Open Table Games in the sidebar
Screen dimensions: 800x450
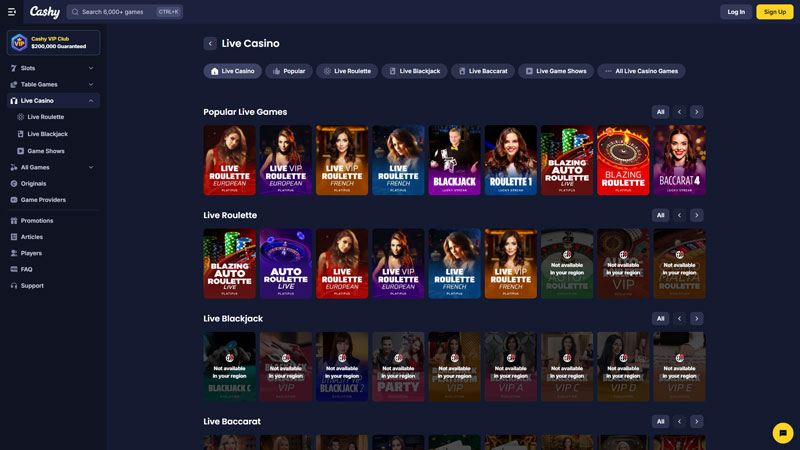[53, 84]
